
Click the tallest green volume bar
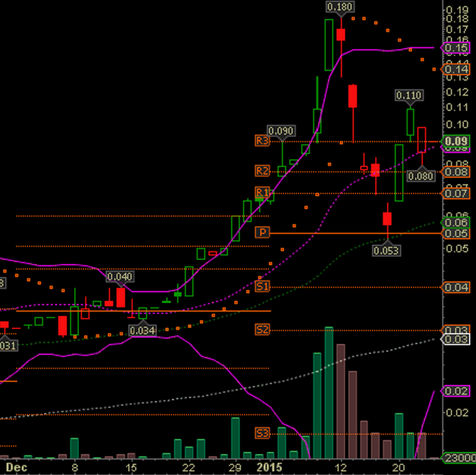tap(329, 393)
